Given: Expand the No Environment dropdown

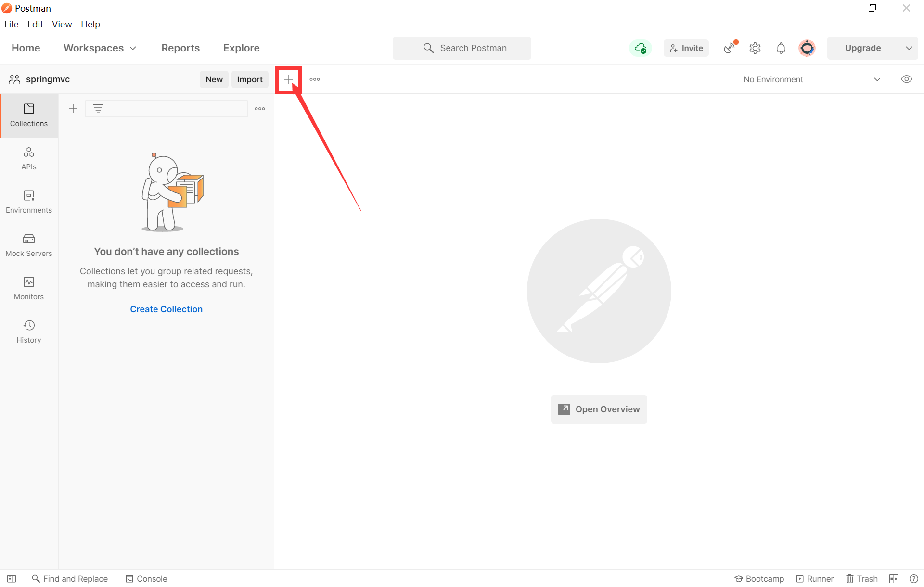Looking at the screenshot, I should click(x=812, y=79).
